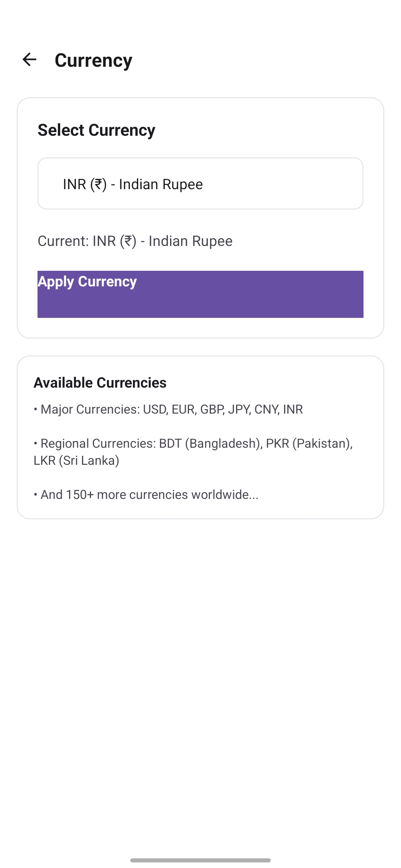401x868 pixels.
Task: Click the Major Currencies bullet item
Action: (x=168, y=409)
